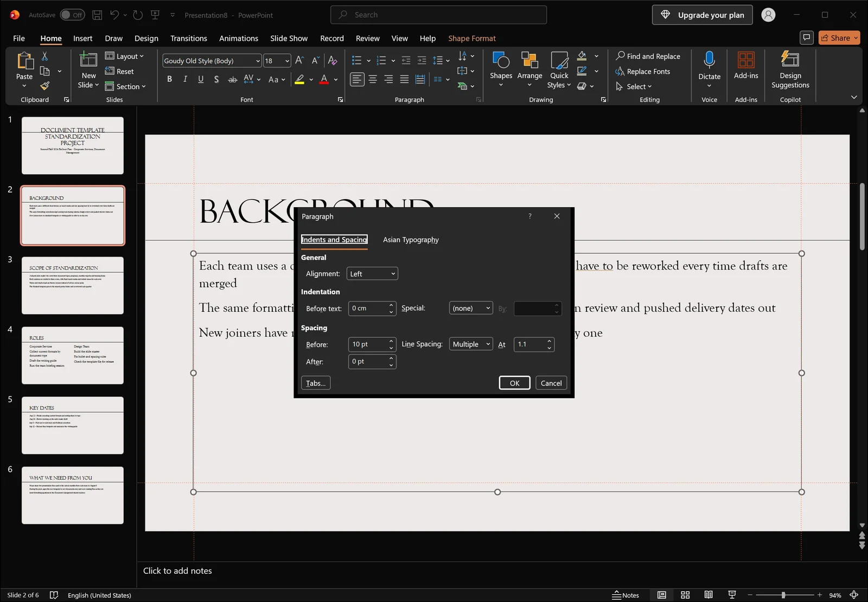Select slide 4 ROLES thumbnail
Screen dimensions: 868x602
coord(73,355)
